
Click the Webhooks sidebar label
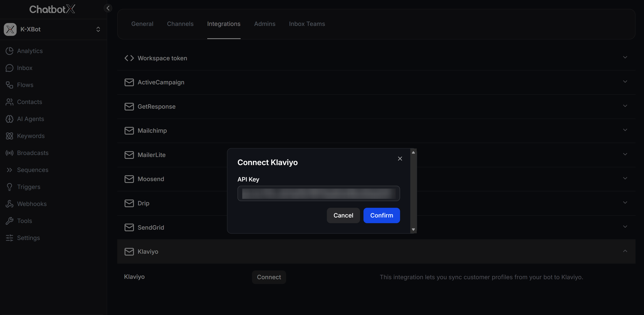(x=32, y=204)
